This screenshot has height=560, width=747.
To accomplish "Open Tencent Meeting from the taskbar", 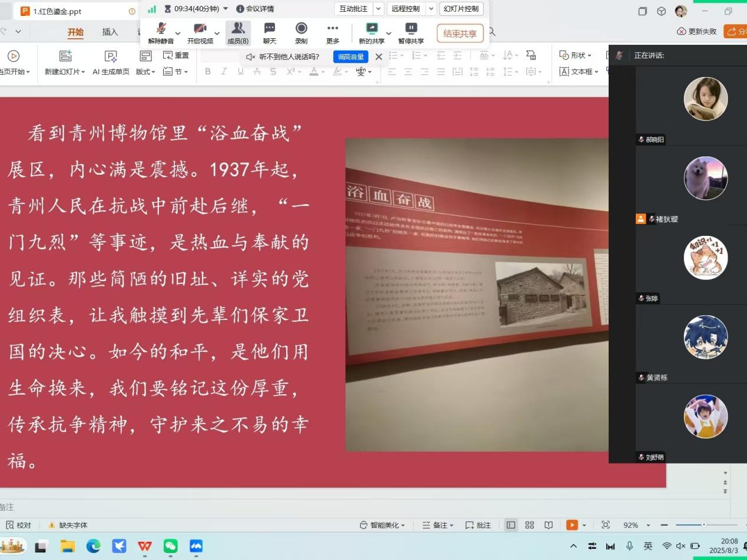I will coord(196,546).
